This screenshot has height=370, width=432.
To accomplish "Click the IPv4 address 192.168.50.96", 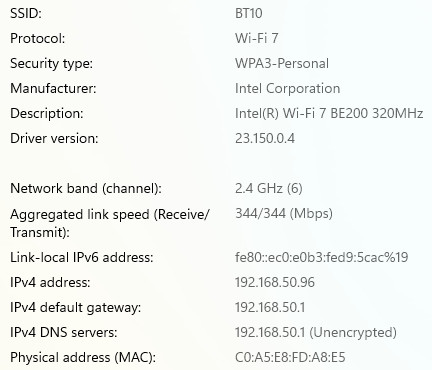I will (x=275, y=282).
